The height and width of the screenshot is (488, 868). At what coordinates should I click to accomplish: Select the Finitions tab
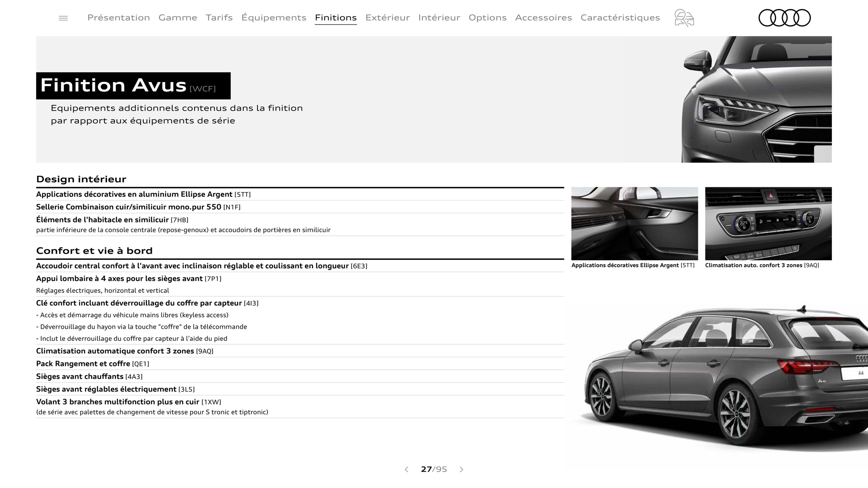click(x=336, y=17)
